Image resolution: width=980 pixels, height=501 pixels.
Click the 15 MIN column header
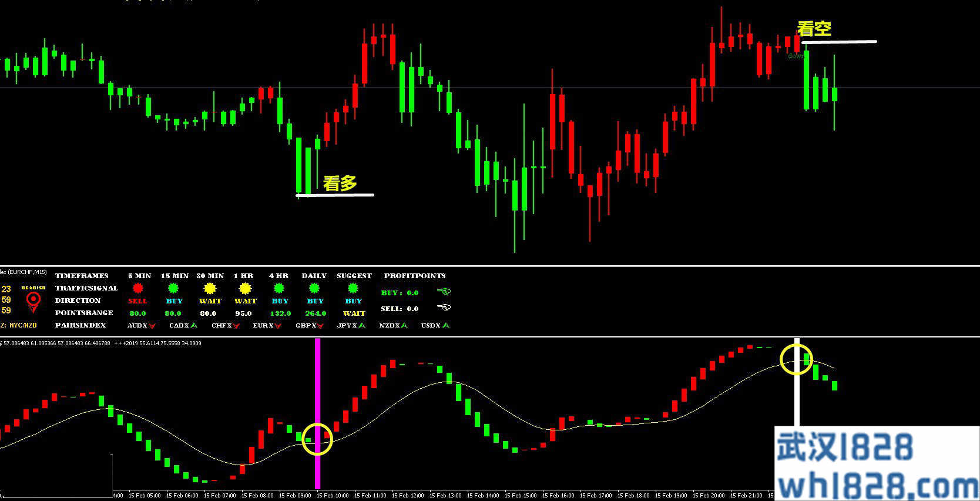click(175, 276)
